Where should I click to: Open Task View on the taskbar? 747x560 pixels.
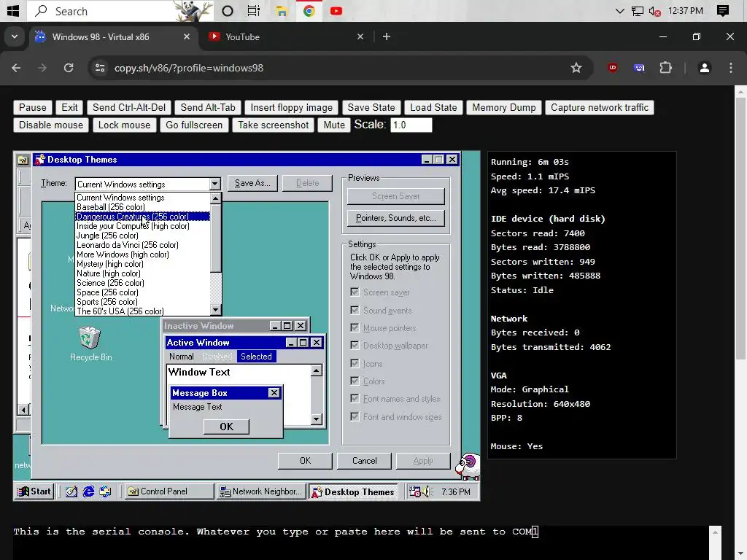tap(254, 10)
